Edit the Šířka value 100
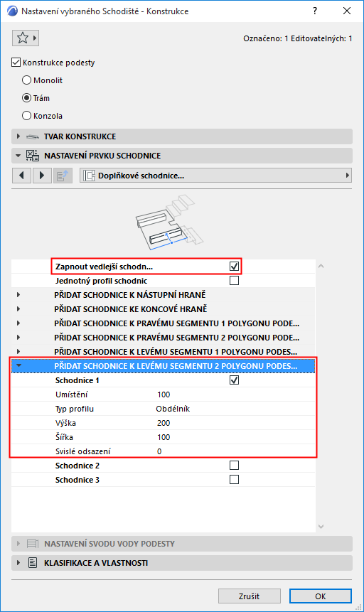 pyautogui.click(x=164, y=437)
